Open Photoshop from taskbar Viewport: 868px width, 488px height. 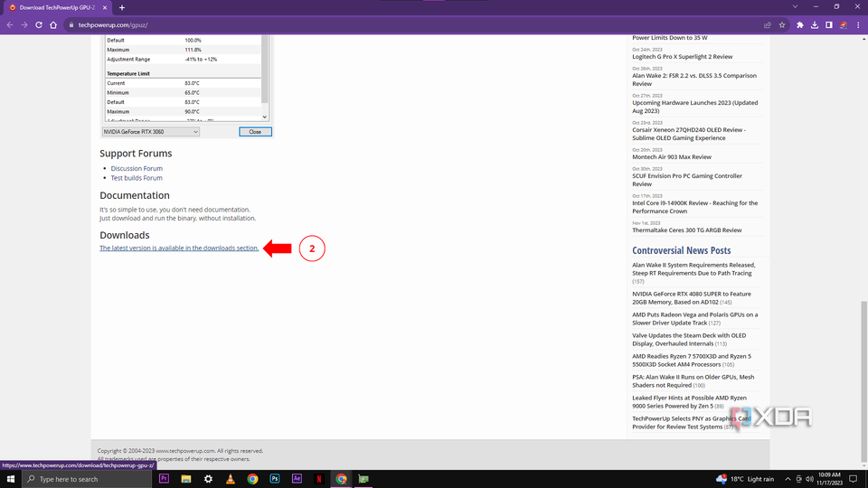(x=275, y=479)
